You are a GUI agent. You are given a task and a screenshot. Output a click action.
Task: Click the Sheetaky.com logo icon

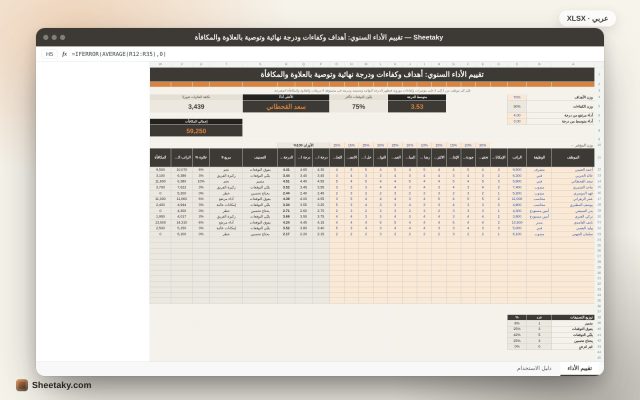click(22, 385)
